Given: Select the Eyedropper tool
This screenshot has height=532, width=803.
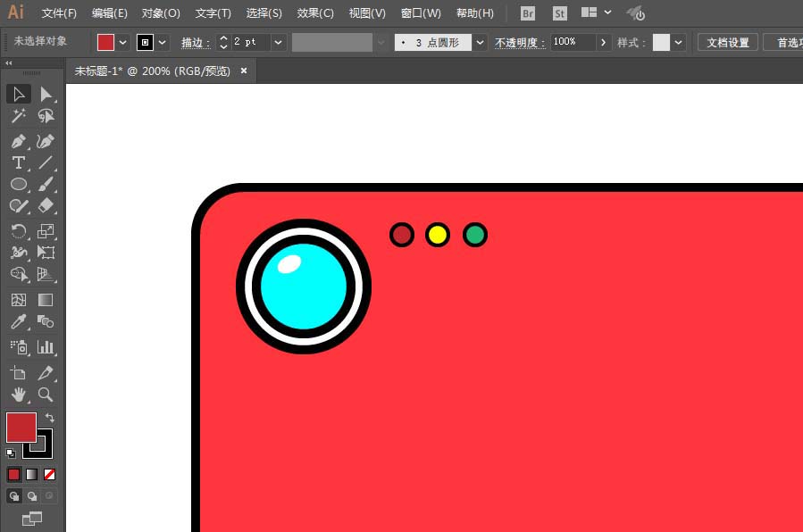Looking at the screenshot, I should click(x=19, y=321).
